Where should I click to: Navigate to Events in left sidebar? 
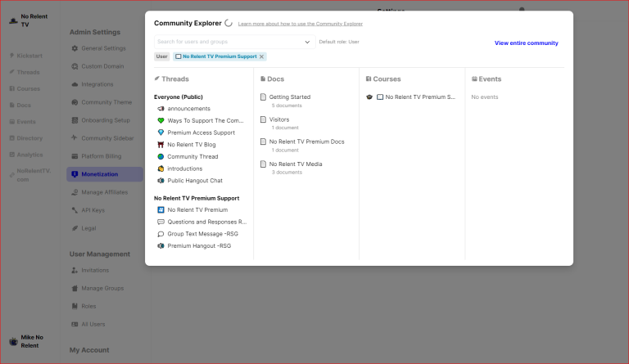pos(22,121)
